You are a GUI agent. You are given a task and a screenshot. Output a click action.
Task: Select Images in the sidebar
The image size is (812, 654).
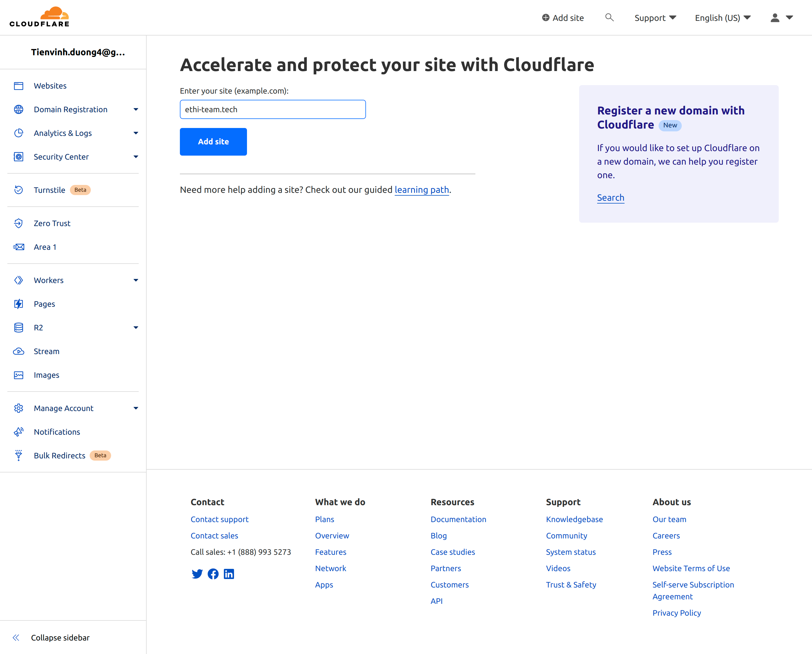pyautogui.click(x=46, y=375)
